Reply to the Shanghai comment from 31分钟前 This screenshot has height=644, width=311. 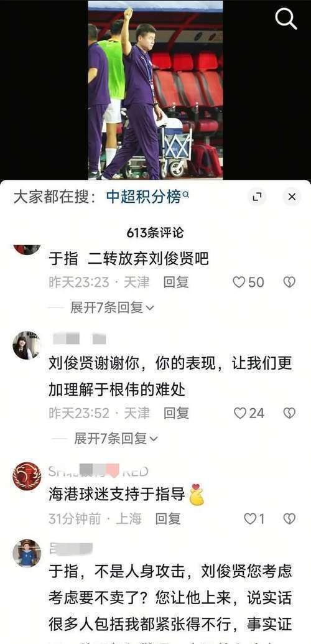point(167,519)
